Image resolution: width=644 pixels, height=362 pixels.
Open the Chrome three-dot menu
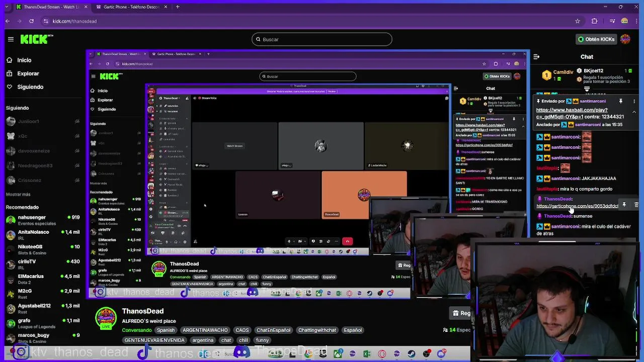pyautogui.click(x=636, y=21)
